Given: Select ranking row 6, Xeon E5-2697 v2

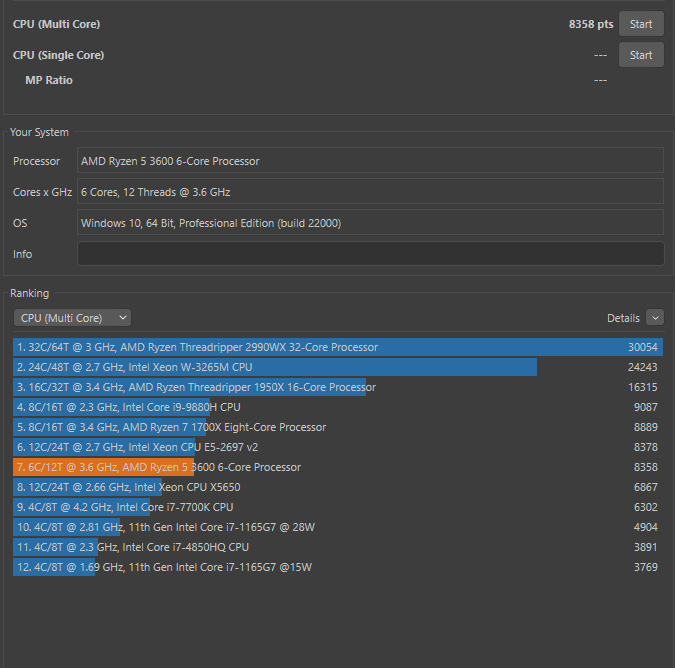Looking at the screenshot, I should point(338,447).
